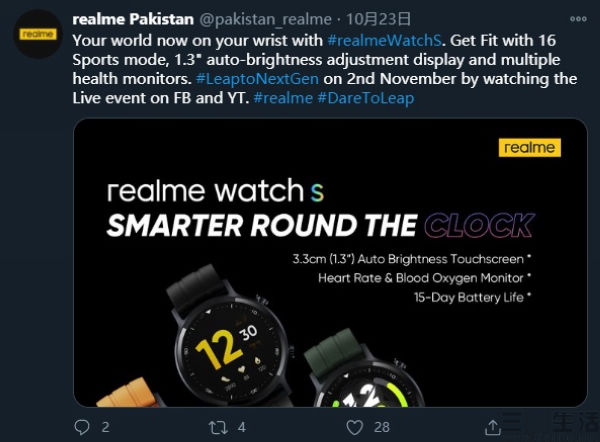The width and height of the screenshot is (600, 442).
Task: Open the @pakistan_realme handle
Action: (x=266, y=20)
